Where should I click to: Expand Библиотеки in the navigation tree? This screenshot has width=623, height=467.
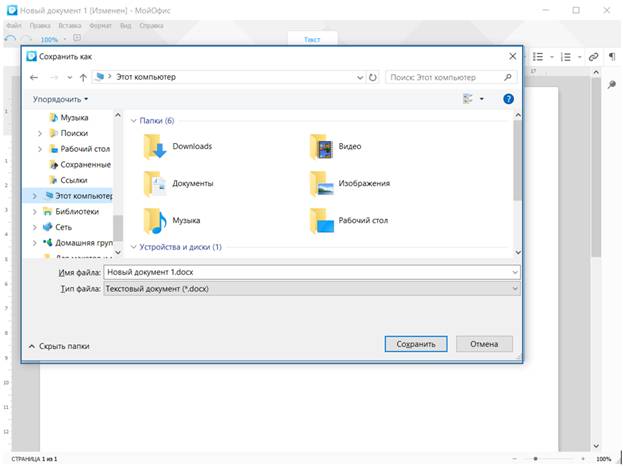coord(35,211)
